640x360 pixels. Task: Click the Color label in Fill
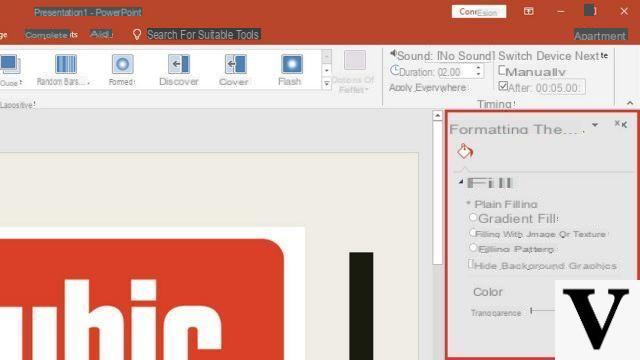point(488,292)
